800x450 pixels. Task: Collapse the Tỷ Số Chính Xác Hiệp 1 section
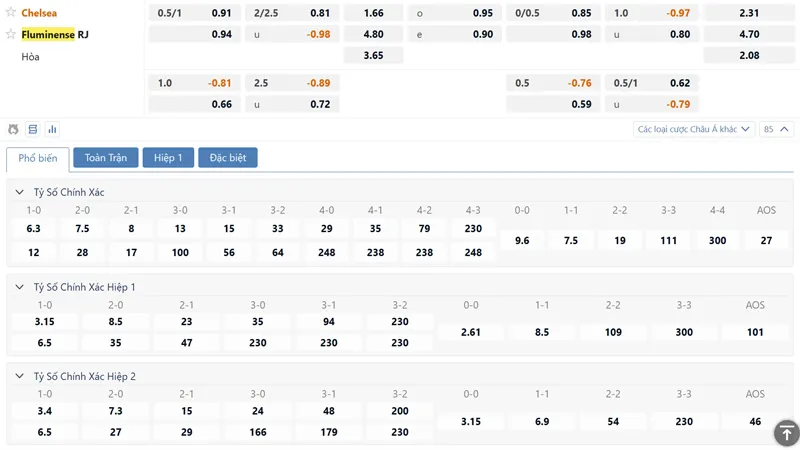pos(19,287)
